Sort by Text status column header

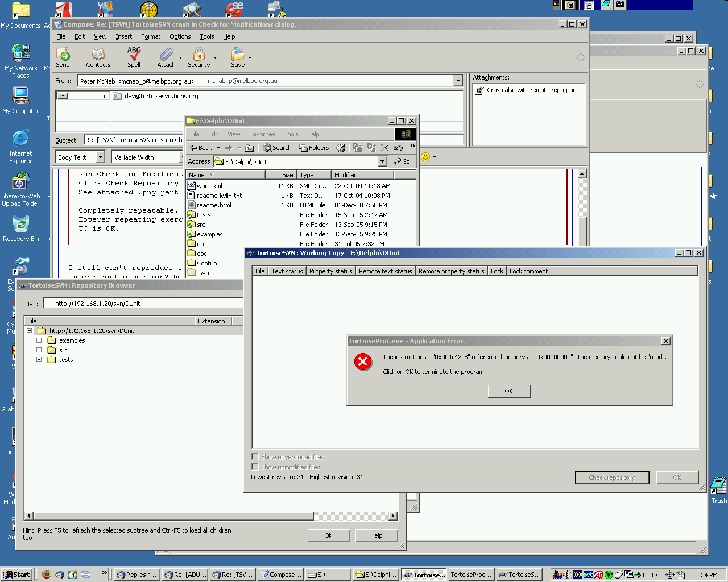pos(287,271)
